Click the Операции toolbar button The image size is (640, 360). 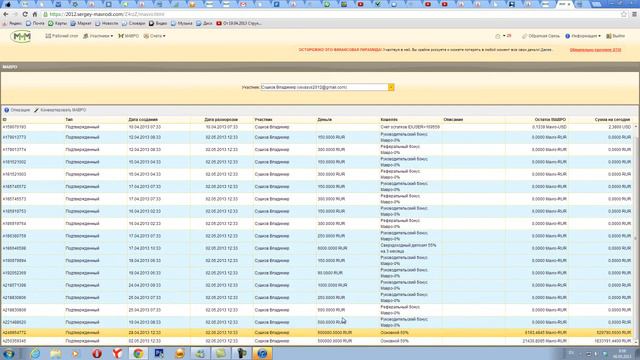point(17,110)
